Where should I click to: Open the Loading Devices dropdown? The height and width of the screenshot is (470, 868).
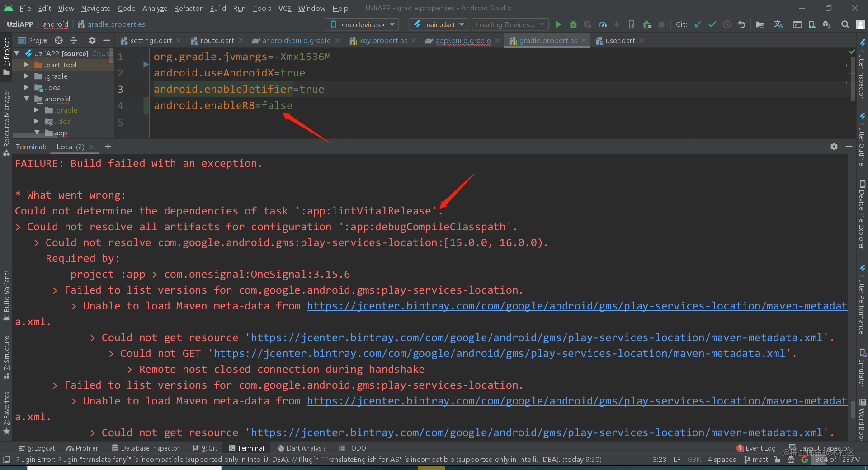click(509, 24)
